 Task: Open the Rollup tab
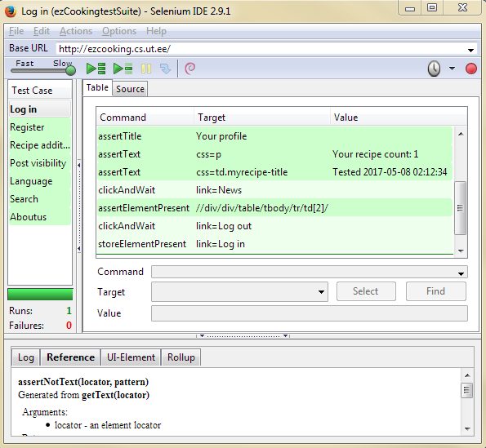click(181, 357)
